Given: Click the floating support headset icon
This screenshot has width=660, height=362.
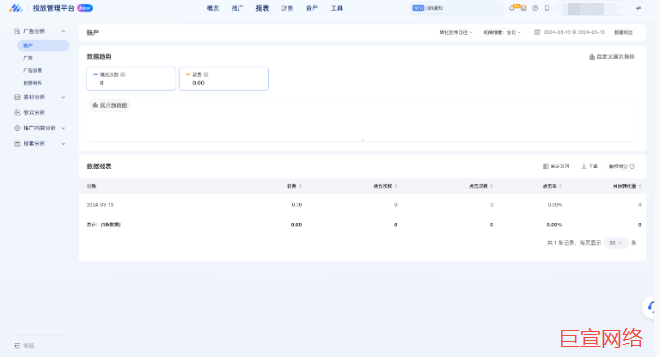Looking at the screenshot, I should click(x=651, y=307).
